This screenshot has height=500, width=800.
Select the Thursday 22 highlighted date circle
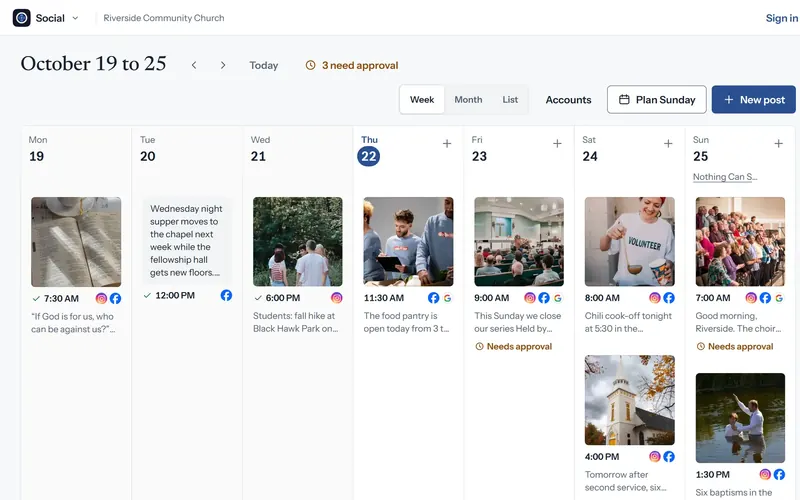[x=368, y=156]
